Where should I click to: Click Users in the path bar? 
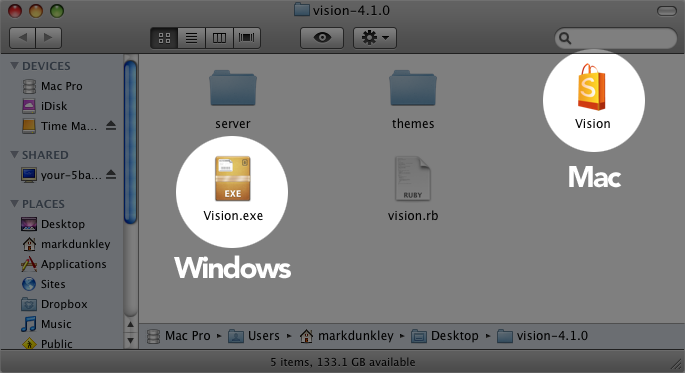click(x=254, y=336)
